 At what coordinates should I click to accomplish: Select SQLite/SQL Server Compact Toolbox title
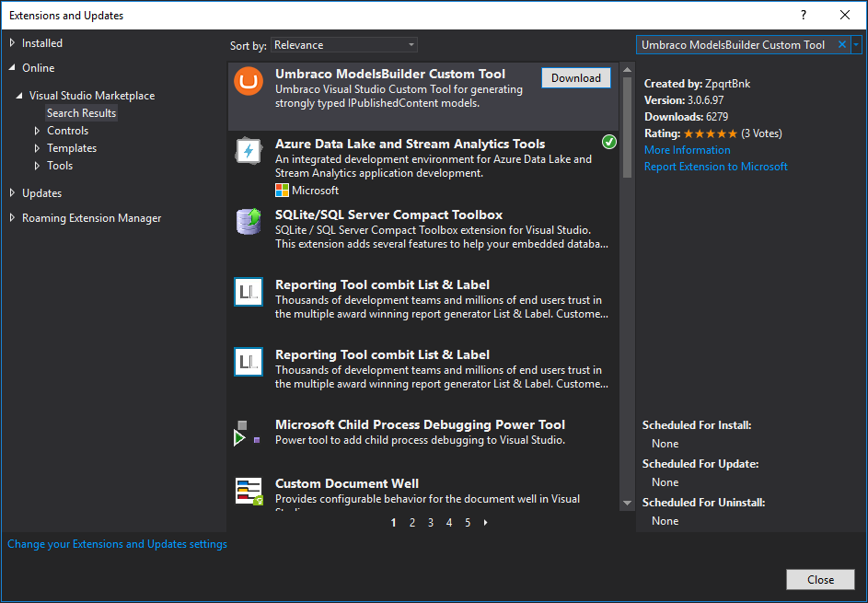(388, 215)
